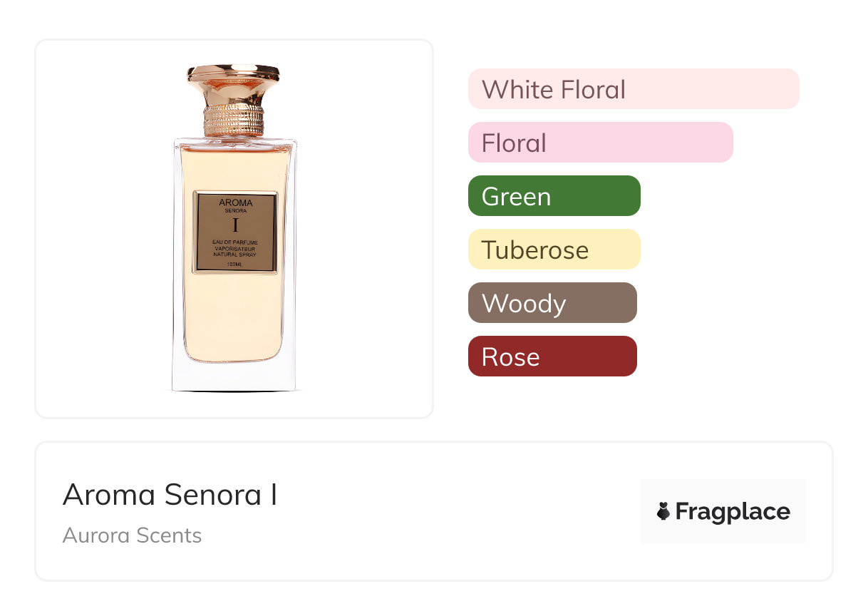Select the pink Floral accord bar
The height and width of the screenshot is (616, 868).
600,143
